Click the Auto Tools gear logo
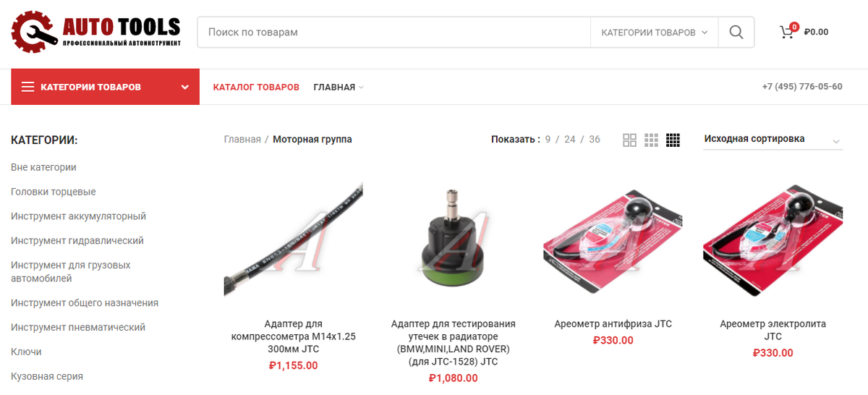Image resolution: width=868 pixels, height=395 pixels. coord(34,32)
